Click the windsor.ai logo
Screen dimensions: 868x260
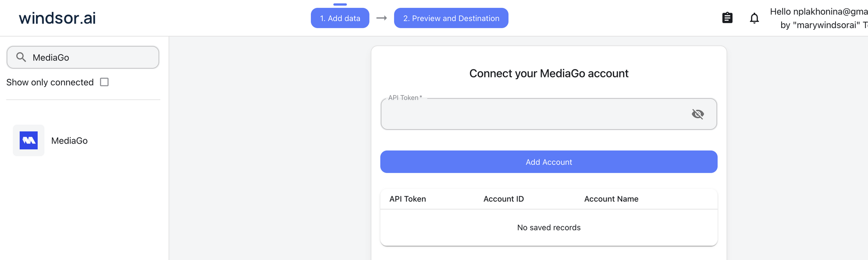[57, 18]
